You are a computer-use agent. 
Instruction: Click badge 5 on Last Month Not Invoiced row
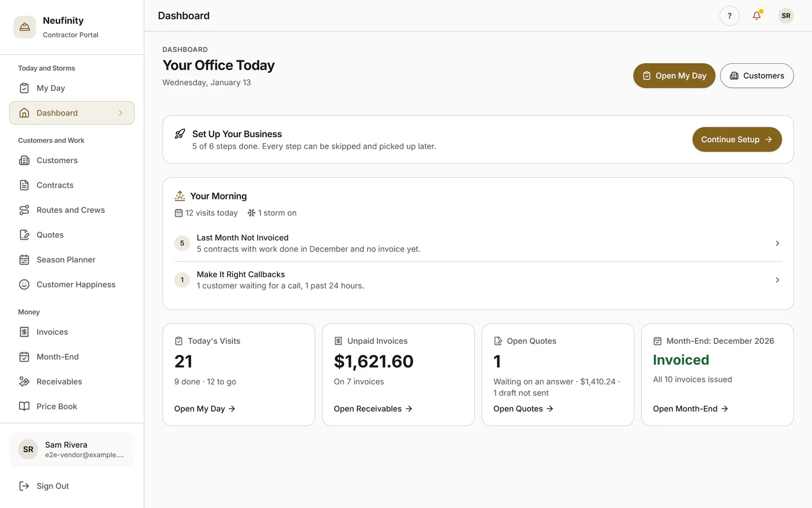[182, 243]
